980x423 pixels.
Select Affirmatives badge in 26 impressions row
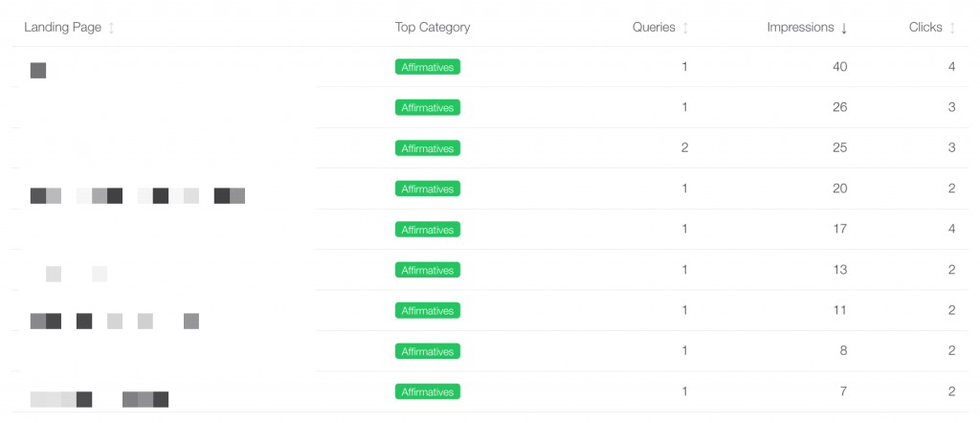[428, 107]
